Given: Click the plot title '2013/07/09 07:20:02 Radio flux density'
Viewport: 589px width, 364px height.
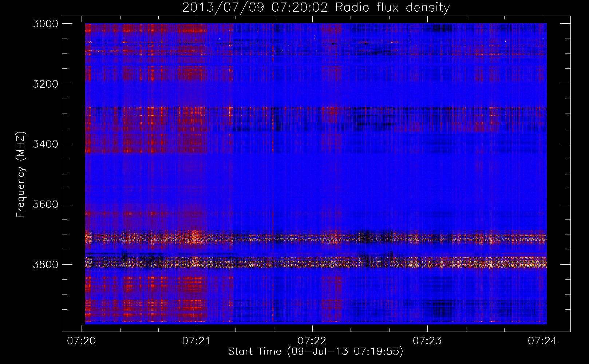Looking at the screenshot, I should [316, 8].
